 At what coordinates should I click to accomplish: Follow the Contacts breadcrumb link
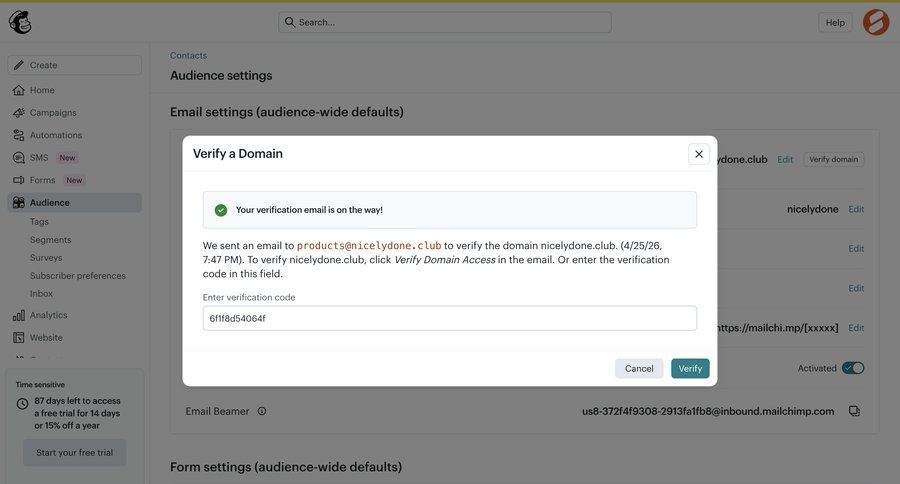188,55
